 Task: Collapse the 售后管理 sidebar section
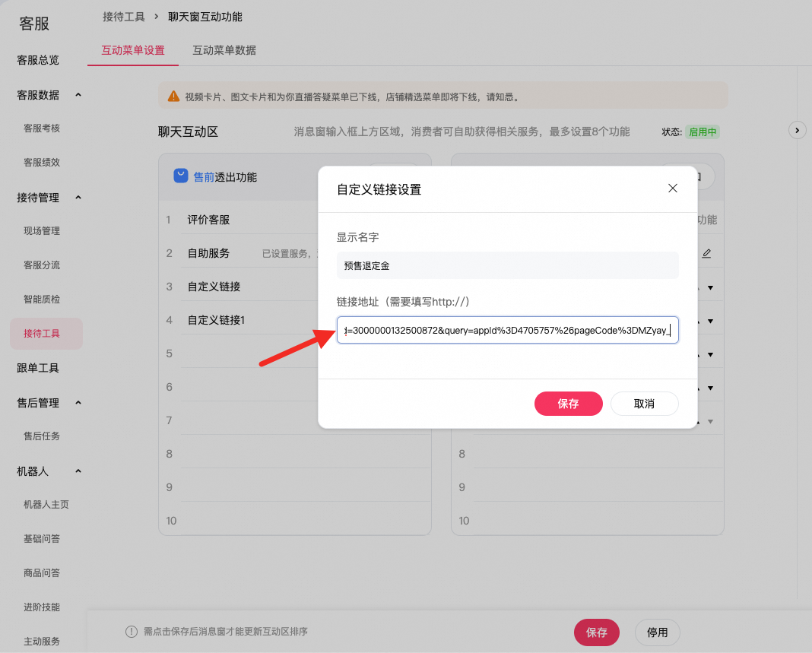click(78, 403)
